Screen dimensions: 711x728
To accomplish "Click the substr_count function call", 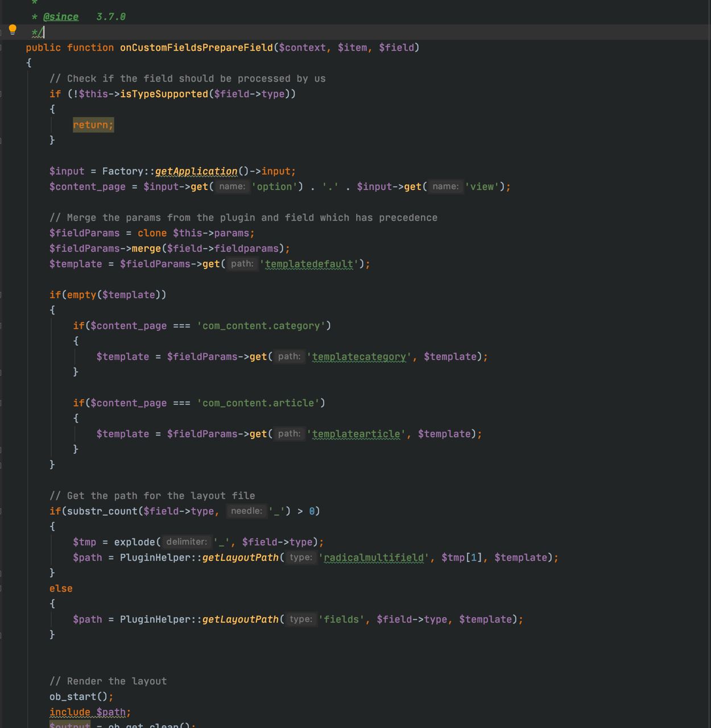I will [102, 511].
